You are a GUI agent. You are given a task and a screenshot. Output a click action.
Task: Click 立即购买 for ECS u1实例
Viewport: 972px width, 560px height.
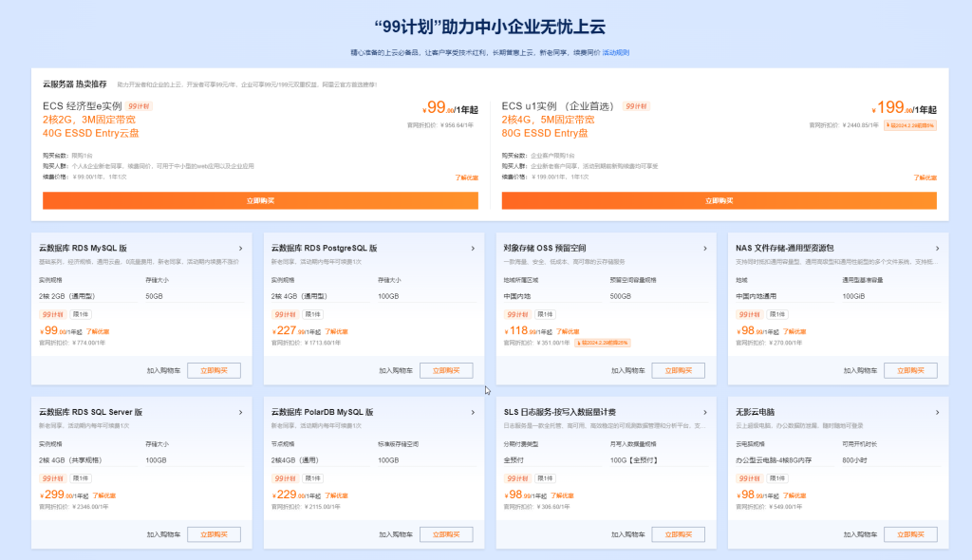[x=720, y=200]
